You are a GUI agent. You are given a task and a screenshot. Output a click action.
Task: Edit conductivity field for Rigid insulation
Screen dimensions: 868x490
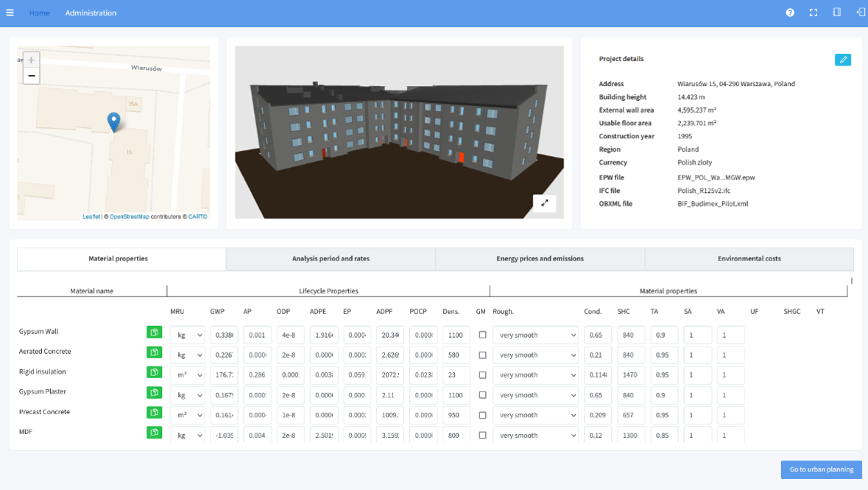click(x=598, y=375)
